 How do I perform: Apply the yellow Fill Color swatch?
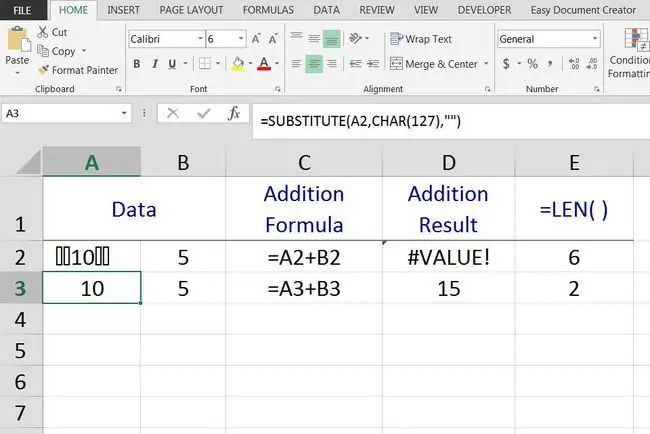[x=238, y=64]
